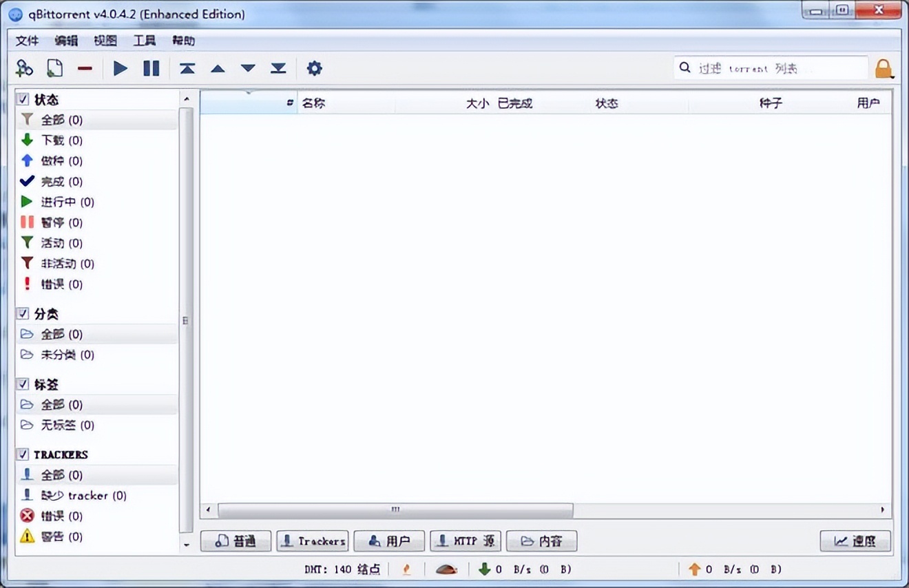This screenshot has width=909, height=588.
Task: Click the sidebar scrollbar down arrow
Action: point(186,545)
